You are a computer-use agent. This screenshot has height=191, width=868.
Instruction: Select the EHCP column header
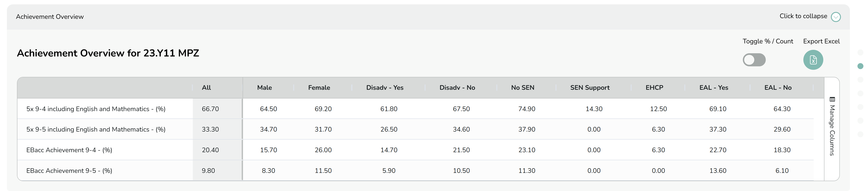tap(654, 88)
